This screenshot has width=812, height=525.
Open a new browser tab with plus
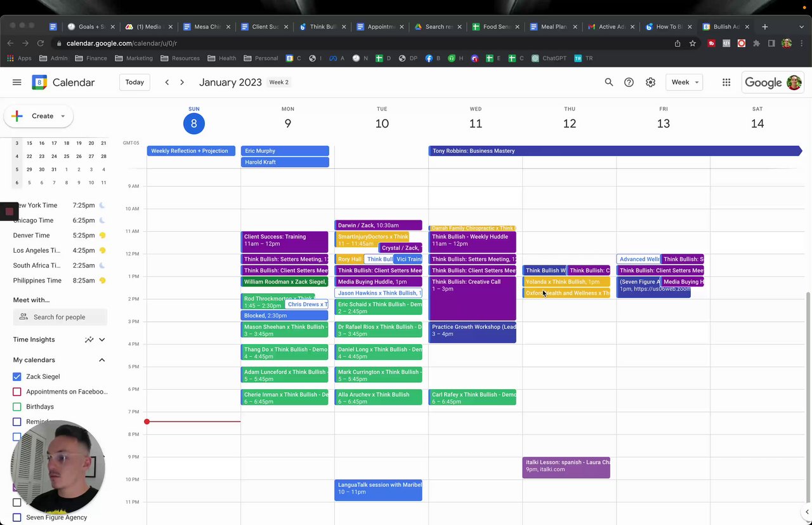point(764,27)
